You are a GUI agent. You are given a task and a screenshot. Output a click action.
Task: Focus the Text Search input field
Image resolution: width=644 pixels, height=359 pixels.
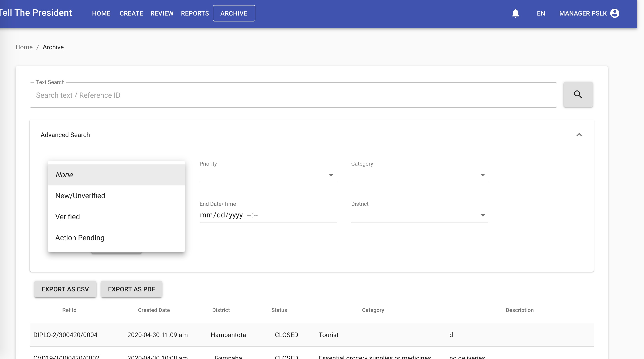point(293,95)
